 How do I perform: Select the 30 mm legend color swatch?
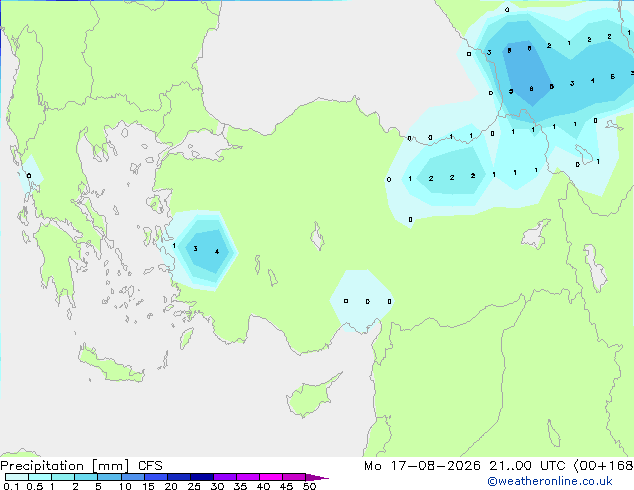(x=224, y=477)
